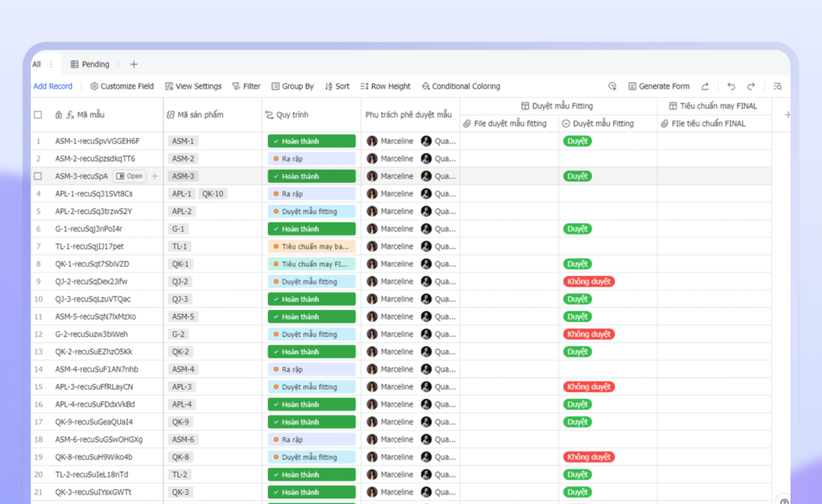Click the share arrow icon
This screenshot has width=822, height=504.
[x=705, y=86]
